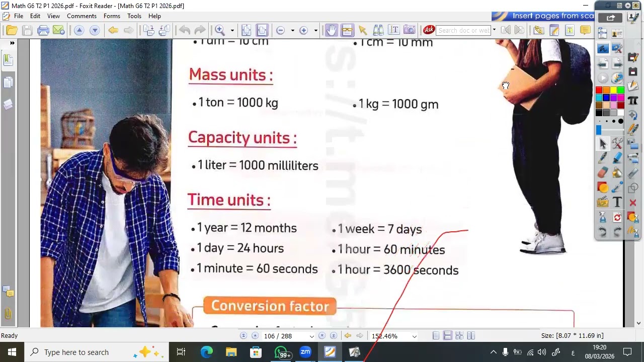The width and height of the screenshot is (644, 362).
Task: Click the blue opacity slider in the floating palette
Action: (599, 130)
